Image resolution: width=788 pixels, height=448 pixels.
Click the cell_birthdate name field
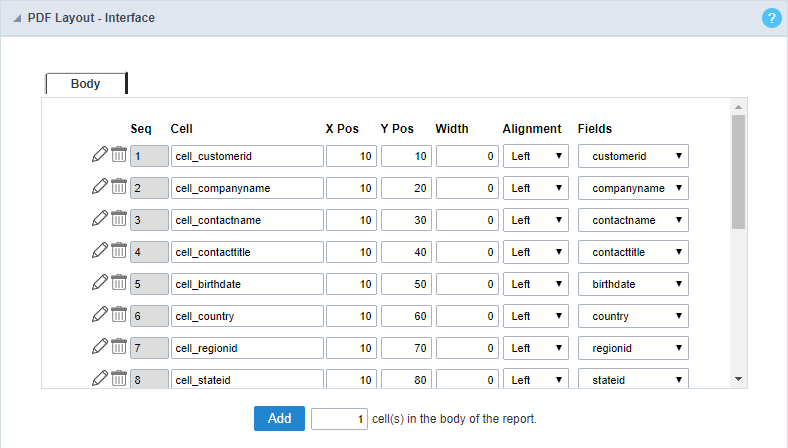point(247,284)
